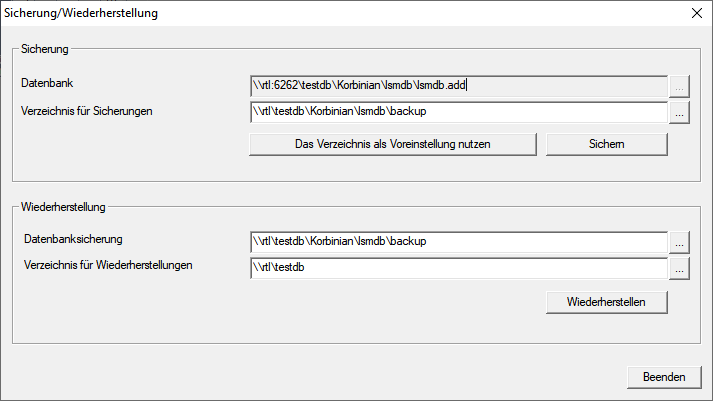This screenshot has height=401, width=713.
Task: Select the Verzeichnis für Wiederherstellungen input field
Action: [x=459, y=268]
